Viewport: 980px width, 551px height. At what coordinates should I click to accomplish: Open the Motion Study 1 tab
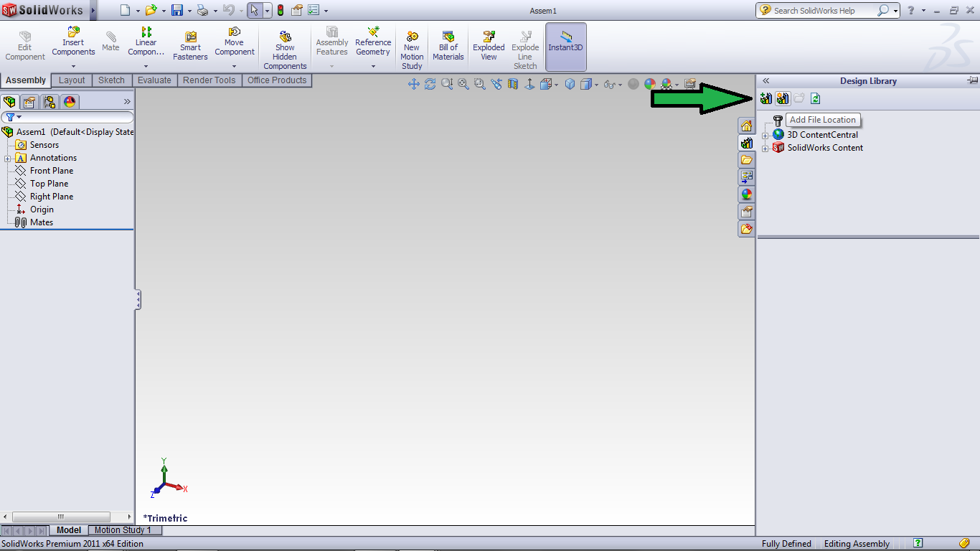pyautogui.click(x=123, y=530)
